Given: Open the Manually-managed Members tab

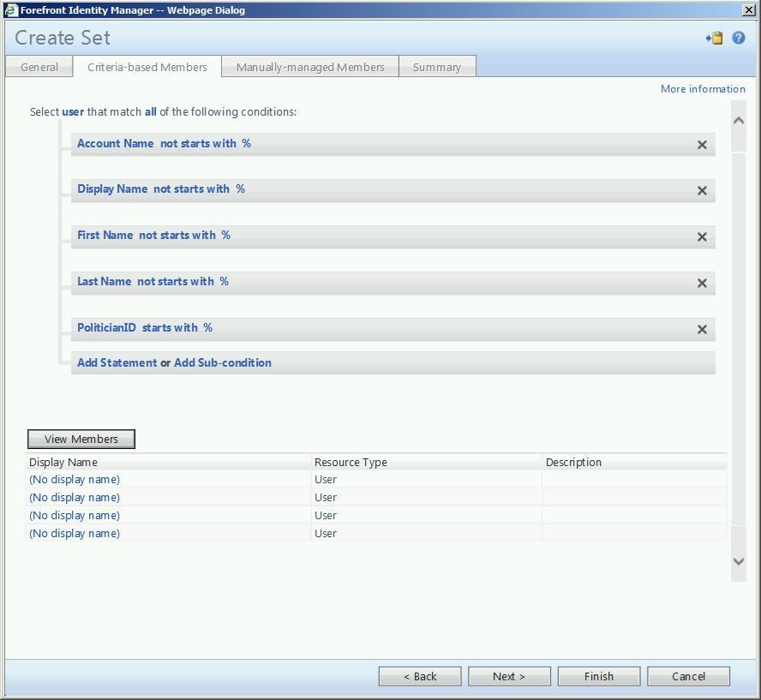Looking at the screenshot, I should (310, 67).
